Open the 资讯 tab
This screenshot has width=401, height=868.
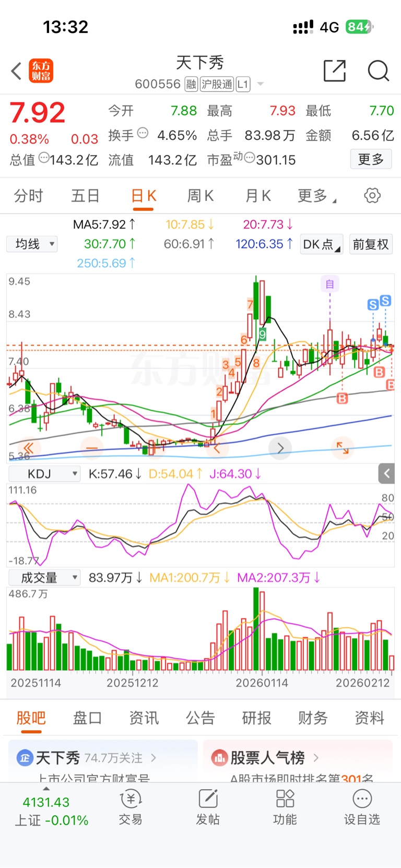[144, 718]
